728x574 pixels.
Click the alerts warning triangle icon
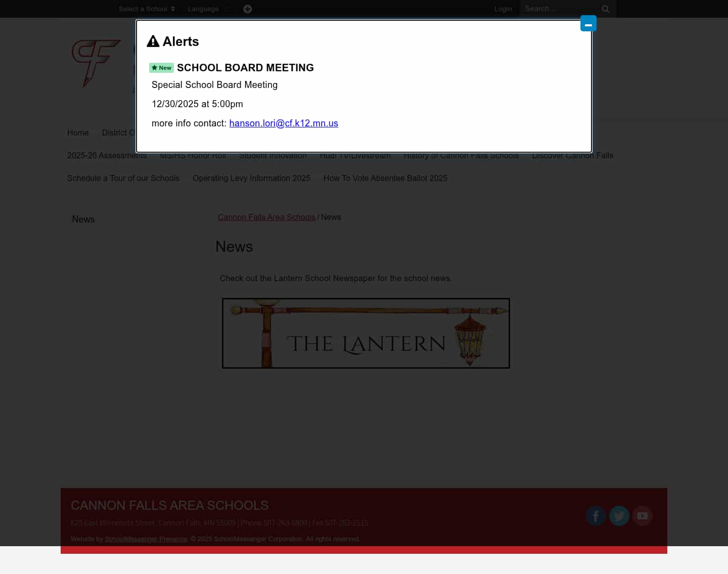pyautogui.click(x=153, y=40)
